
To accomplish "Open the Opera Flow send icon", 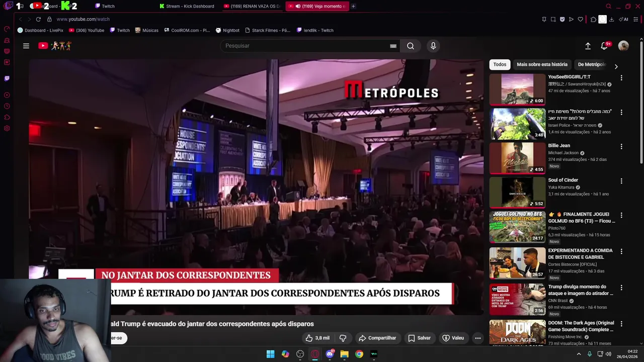I will click(571, 19).
